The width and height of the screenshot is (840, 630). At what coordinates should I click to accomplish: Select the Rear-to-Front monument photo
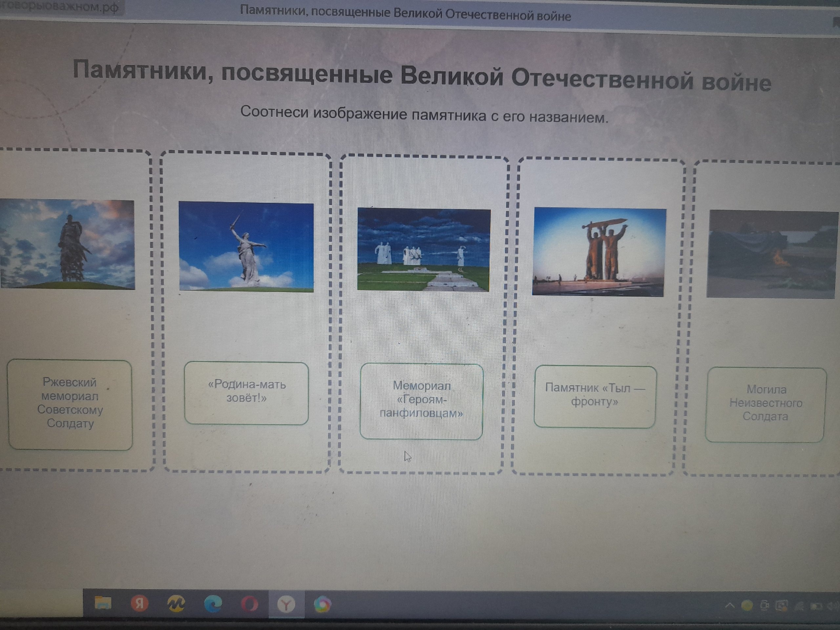pyautogui.click(x=599, y=252)
